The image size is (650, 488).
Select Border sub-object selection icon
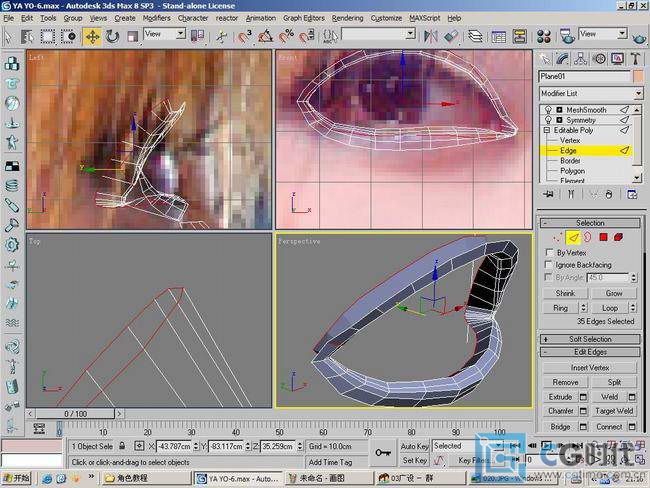(x=588, y=238)
